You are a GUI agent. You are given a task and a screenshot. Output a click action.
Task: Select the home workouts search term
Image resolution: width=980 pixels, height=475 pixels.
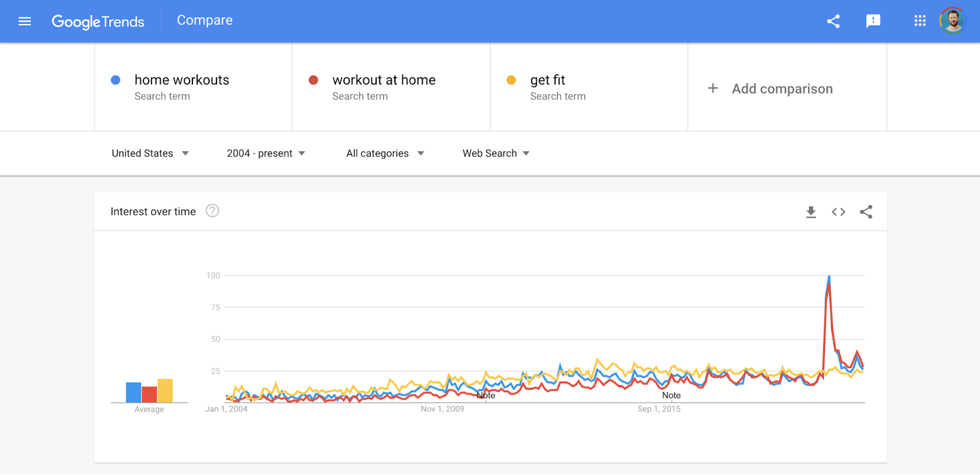click(x=182, y=80)
